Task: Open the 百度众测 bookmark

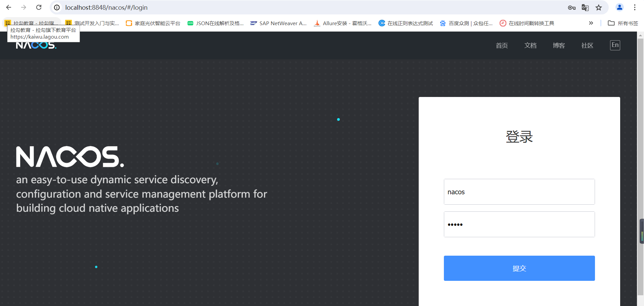Action: click(466, 23)
